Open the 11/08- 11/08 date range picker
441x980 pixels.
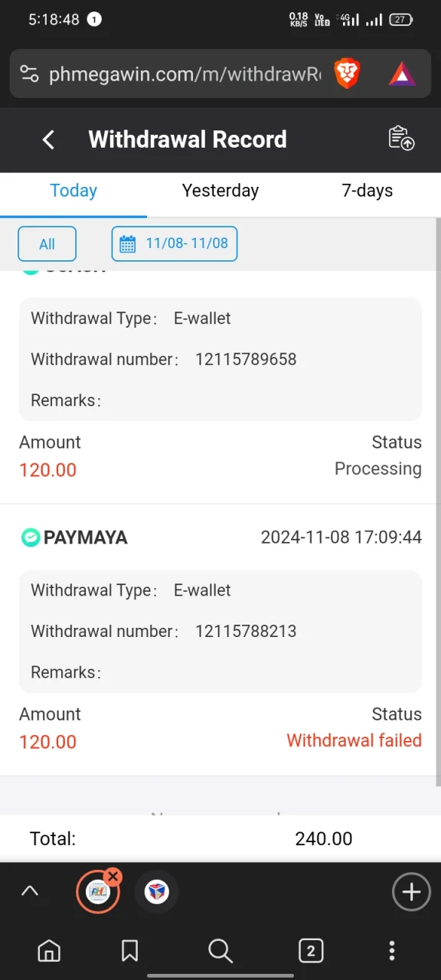pos(175,244)
